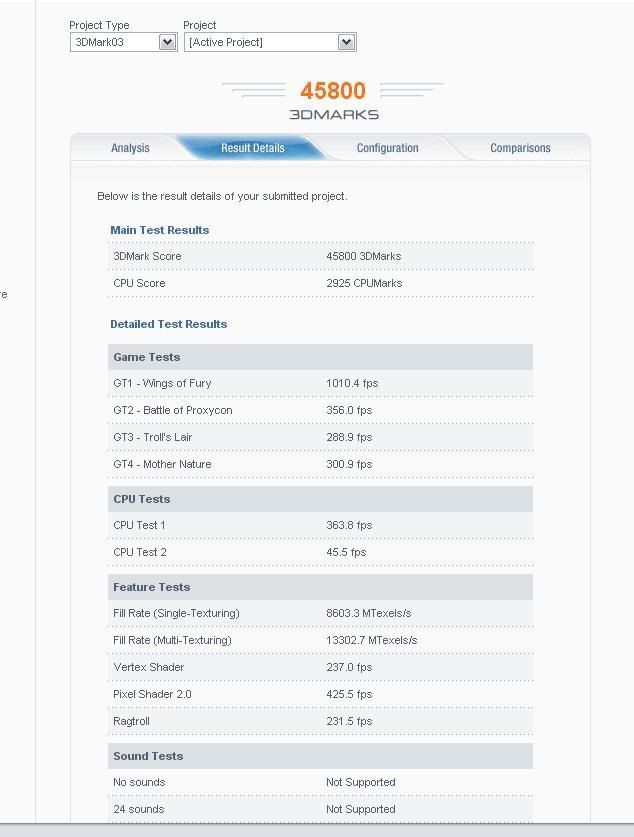Click the 45800 3DMarks value
This screenshot has width=634, height=837.
pyautogui.click(x=363, y=256)
